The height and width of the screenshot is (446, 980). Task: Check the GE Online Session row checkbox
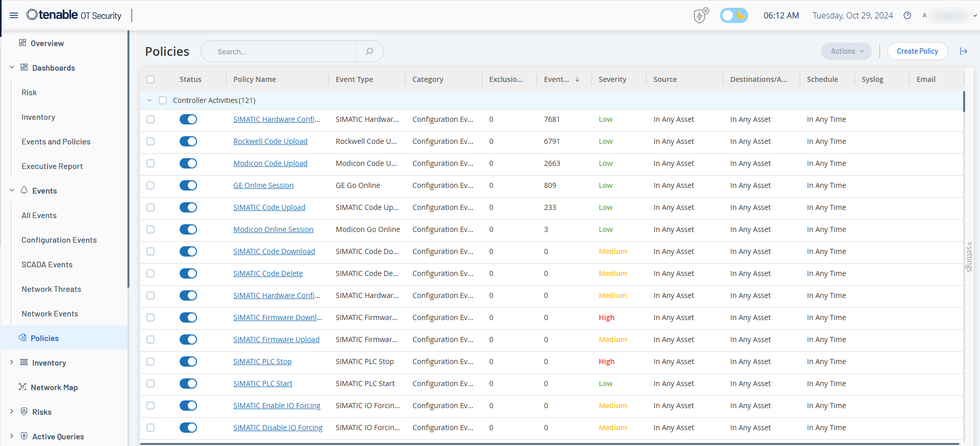click(150, 185)
